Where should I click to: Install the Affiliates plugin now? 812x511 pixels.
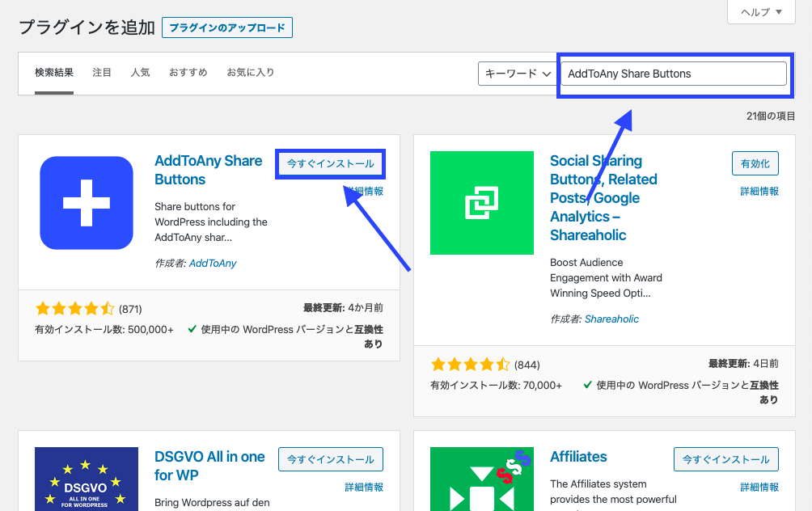point(726,459)
